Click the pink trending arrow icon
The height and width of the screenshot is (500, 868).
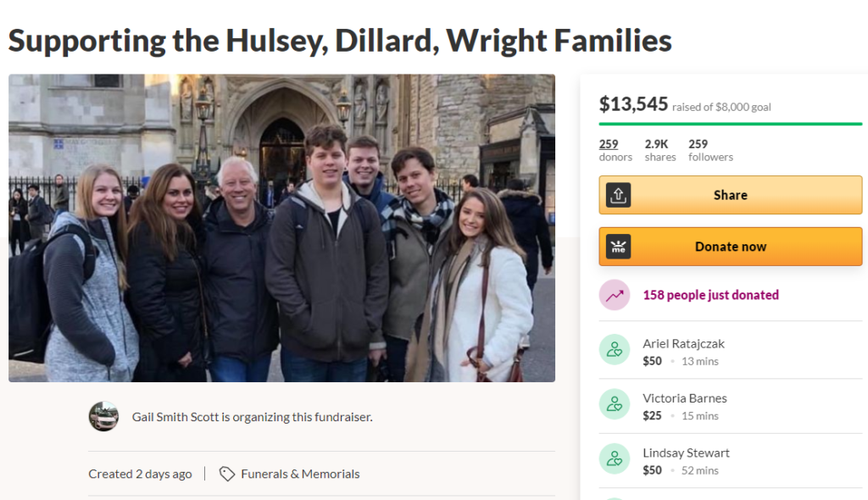615,295
